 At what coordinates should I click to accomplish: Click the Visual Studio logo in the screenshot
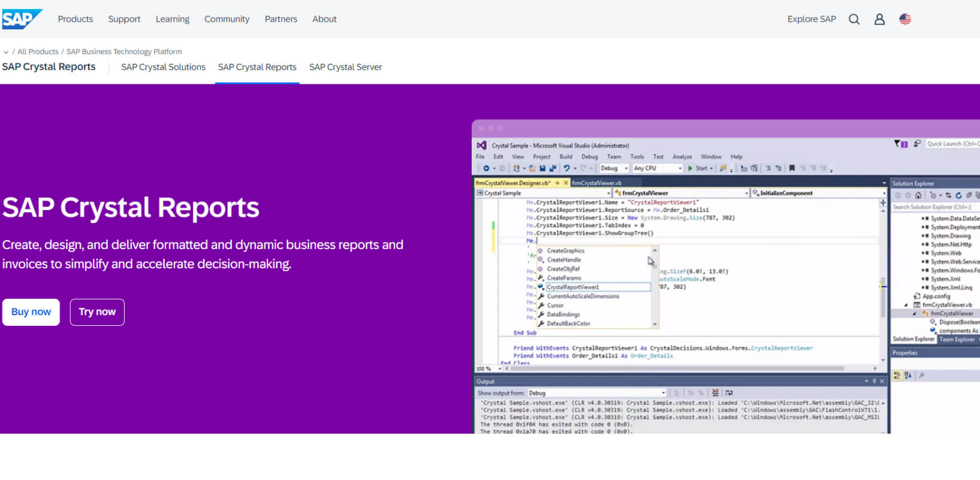(x=481, y=145)
